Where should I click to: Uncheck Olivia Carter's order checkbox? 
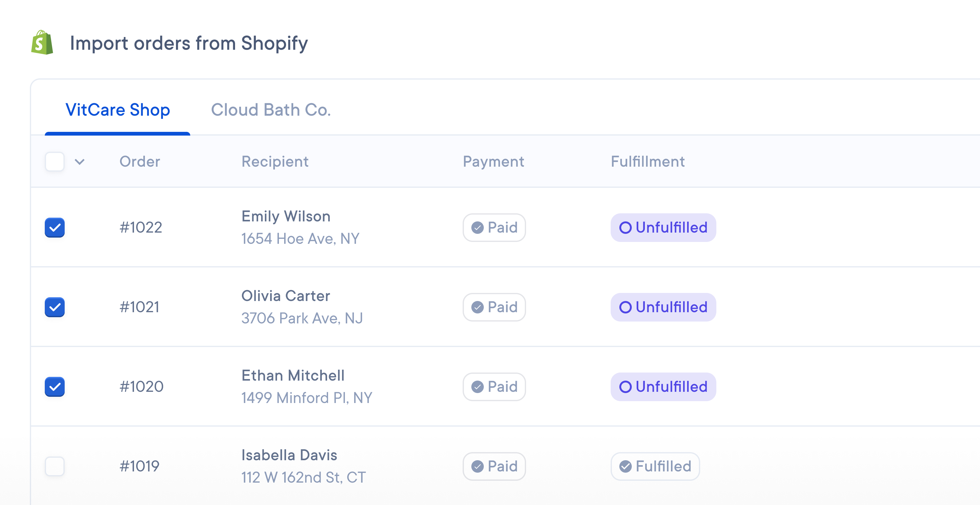click(x=54, y=307)
